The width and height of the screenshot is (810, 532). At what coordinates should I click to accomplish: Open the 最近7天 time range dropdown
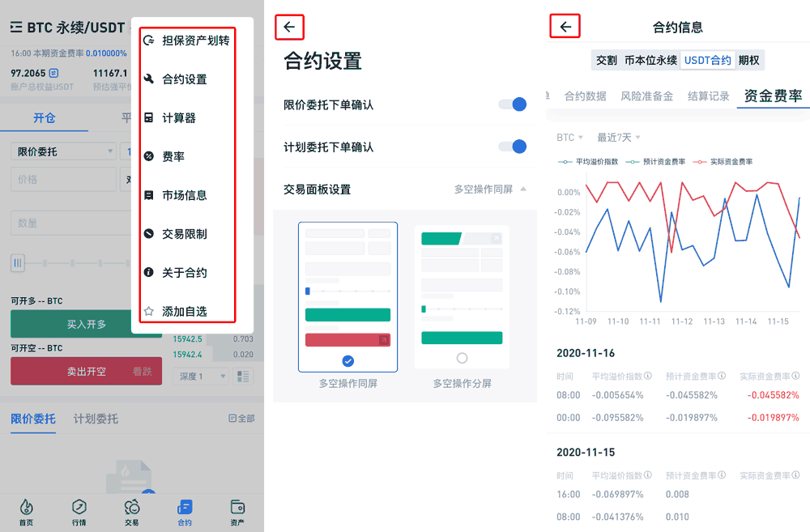(x=619, y=138)
